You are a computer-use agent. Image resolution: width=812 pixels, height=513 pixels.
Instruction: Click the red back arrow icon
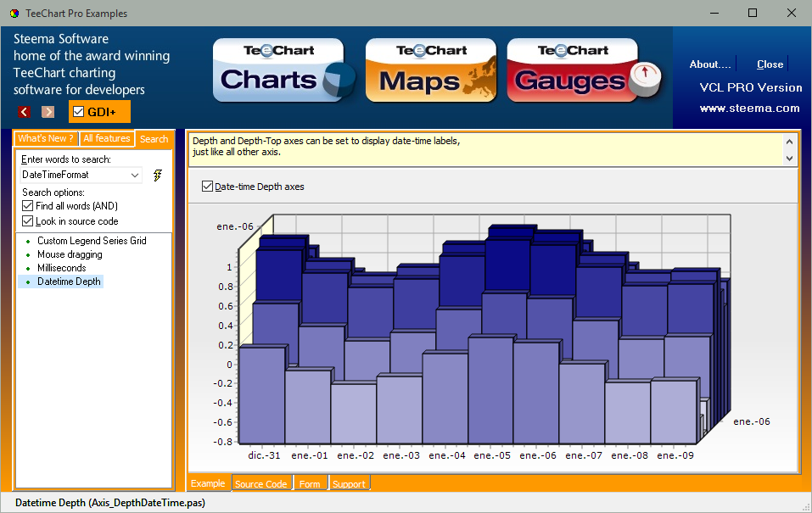coord(24,112)
